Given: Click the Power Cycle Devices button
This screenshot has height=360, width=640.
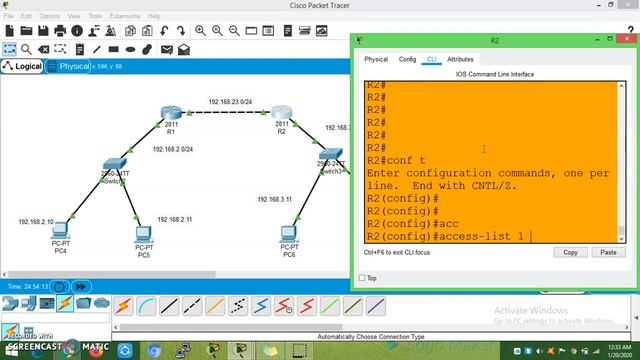Looking at the screenshot, I should (59, 287).
